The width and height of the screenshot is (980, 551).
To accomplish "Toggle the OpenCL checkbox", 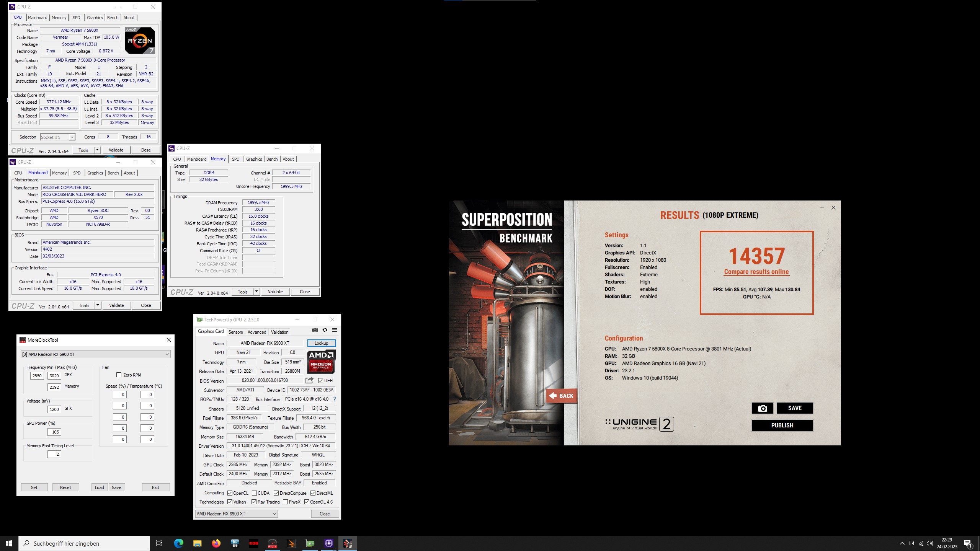I will pos(230,493).
